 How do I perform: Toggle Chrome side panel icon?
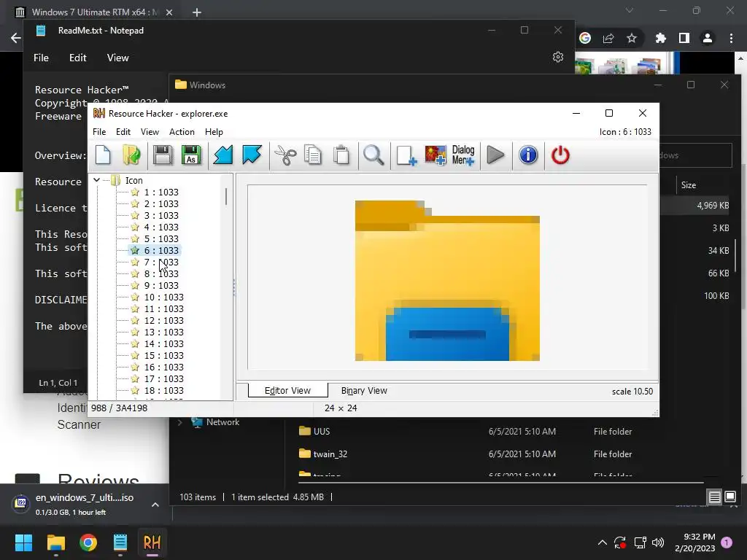684,38
